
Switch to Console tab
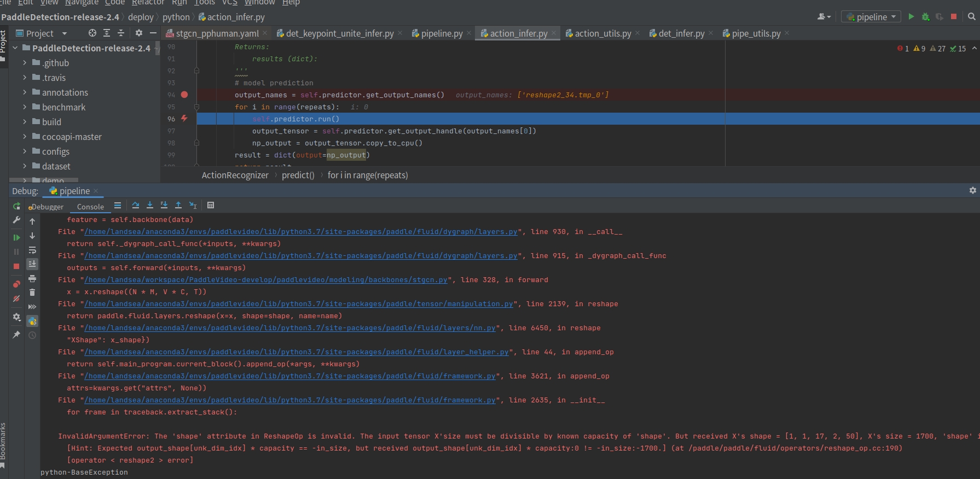point(90,207)
